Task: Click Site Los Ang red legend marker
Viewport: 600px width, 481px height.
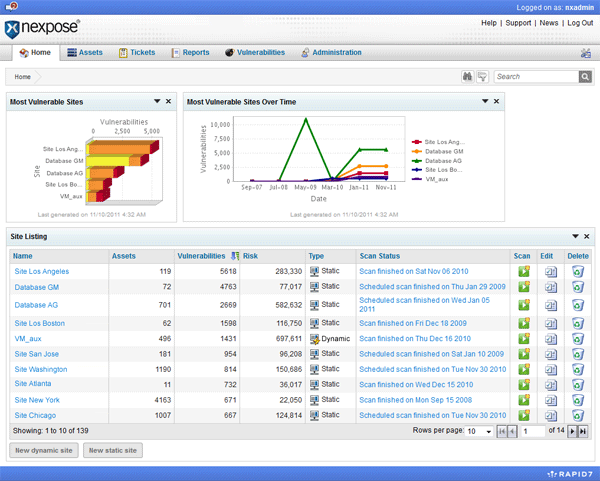Action: [416, 142]
